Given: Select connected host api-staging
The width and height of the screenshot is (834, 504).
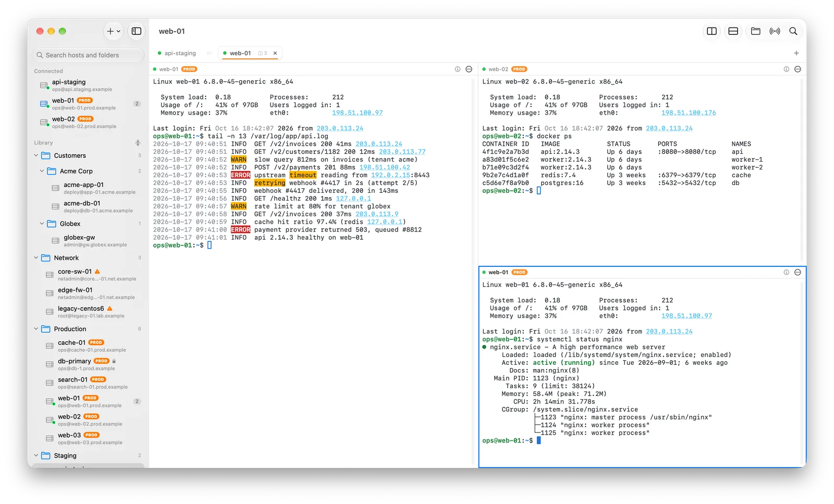Looking at the screenshot, I should click(88, 85).
